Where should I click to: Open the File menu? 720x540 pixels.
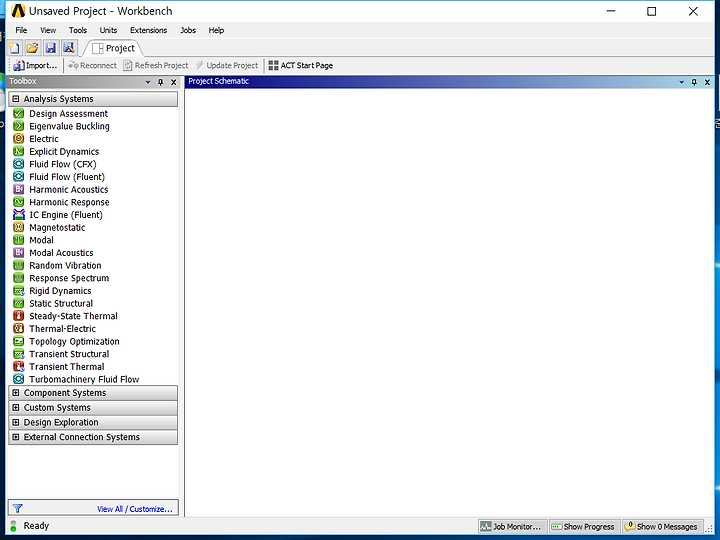21,30
